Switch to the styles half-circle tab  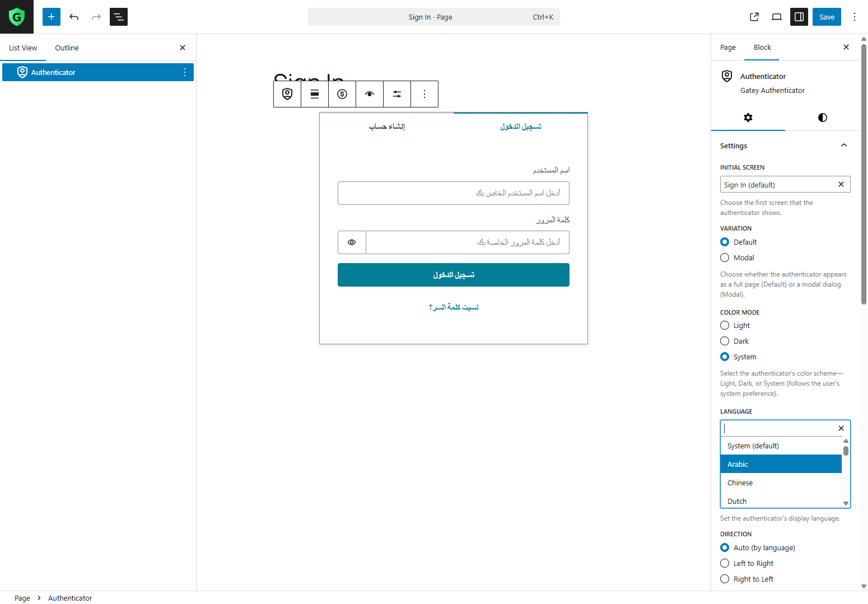(822, 118)
